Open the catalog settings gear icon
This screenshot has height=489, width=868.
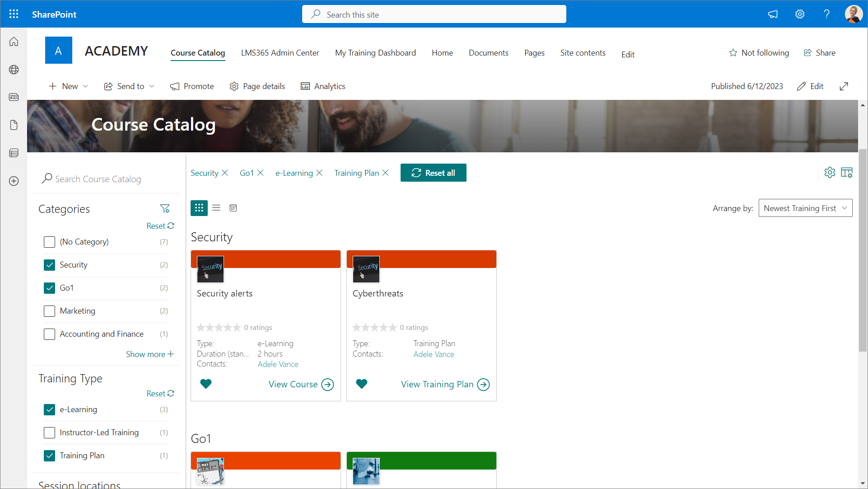pos(830,173)
